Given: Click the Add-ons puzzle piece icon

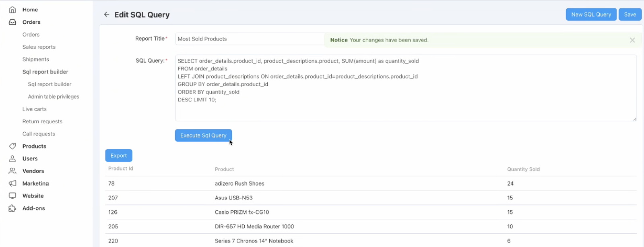Looking at the screenshot, I should tap(12, 208).
